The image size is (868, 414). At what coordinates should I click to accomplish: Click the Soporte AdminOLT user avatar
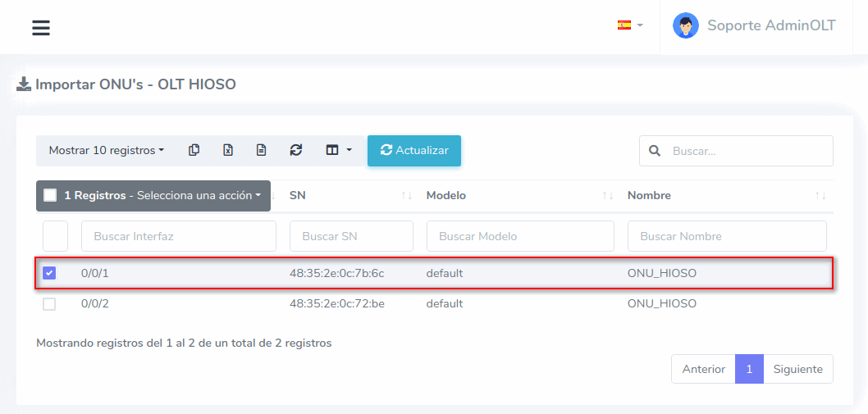(x=685, y=25)
